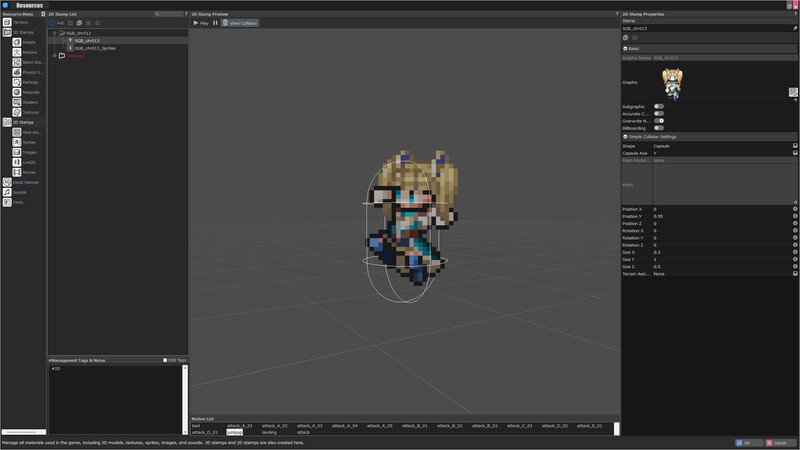Select the attack_C_01 motion
The height and width of the screenshot is (450, 800).
pyautogui.click(x=520, y=426)
